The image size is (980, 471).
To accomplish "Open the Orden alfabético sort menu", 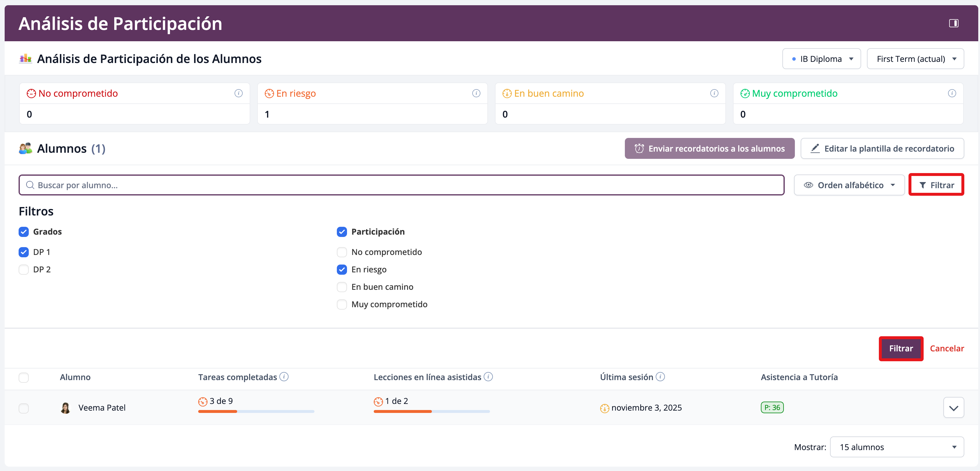I will click(x=849, y=185).
